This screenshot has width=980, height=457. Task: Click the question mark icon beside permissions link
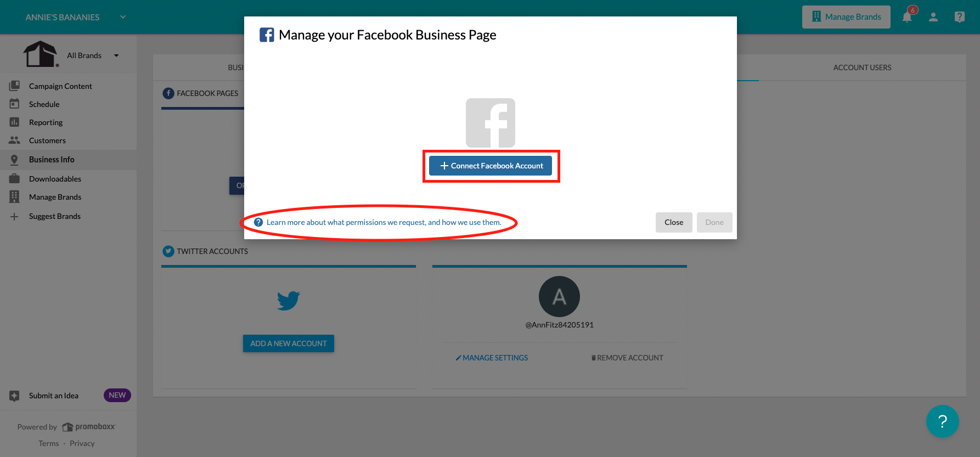258,222
